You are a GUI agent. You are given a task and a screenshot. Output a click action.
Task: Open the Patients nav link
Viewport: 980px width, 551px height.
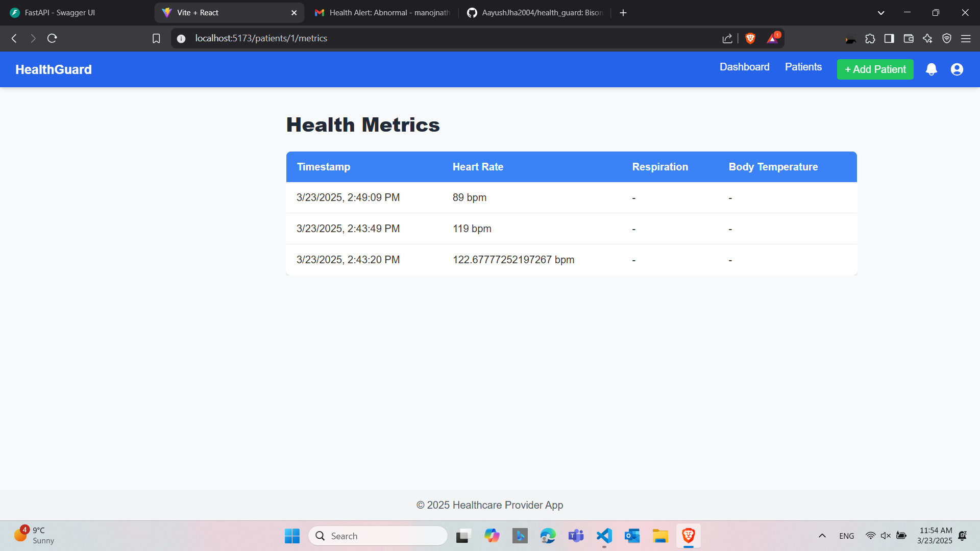tap(803, 67)
